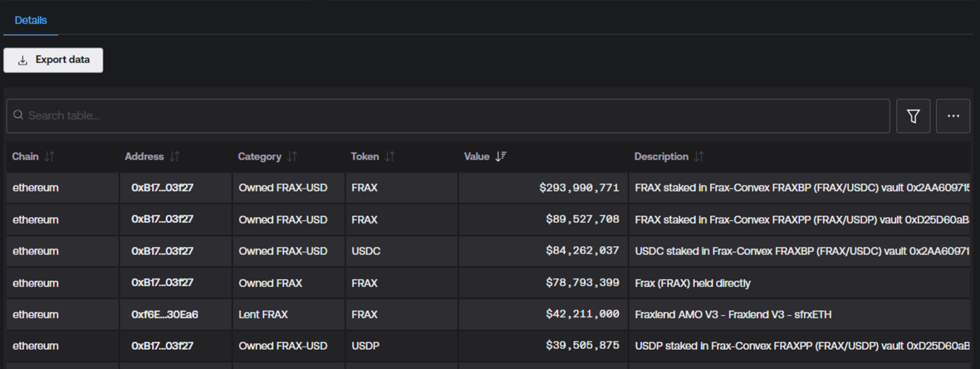Switch to the Details tab

[30, 20]
